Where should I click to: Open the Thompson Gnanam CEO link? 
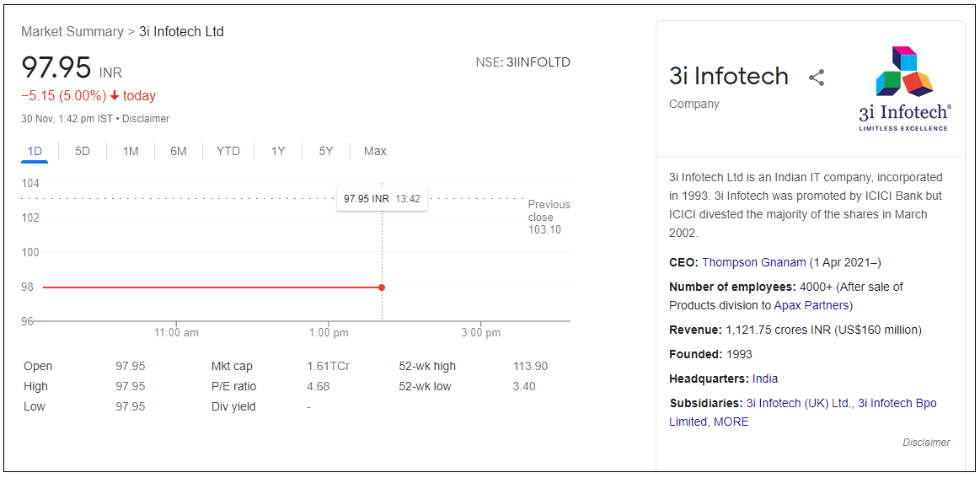point(754,262)
